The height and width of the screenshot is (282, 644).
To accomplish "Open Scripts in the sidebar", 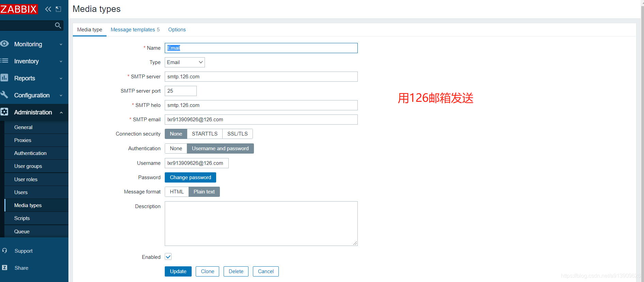I will coord(36,218).
